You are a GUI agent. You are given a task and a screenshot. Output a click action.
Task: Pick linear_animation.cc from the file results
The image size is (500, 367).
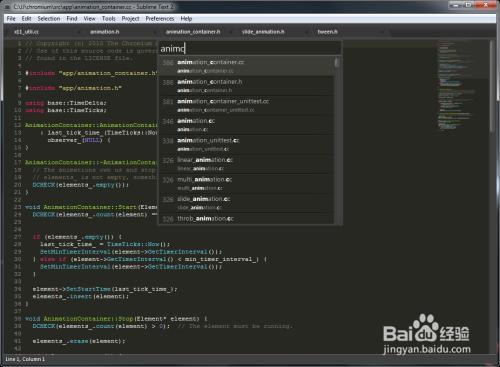point(246,164)
